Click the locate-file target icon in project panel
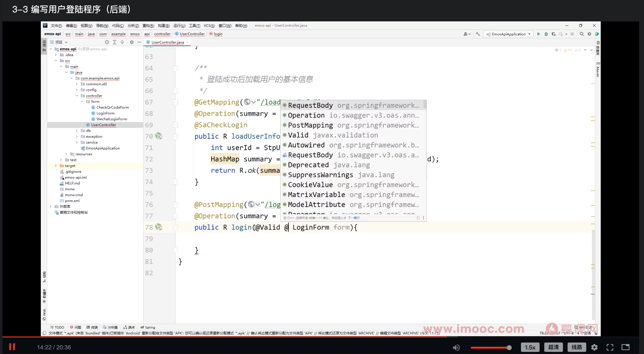 (107, 42)
